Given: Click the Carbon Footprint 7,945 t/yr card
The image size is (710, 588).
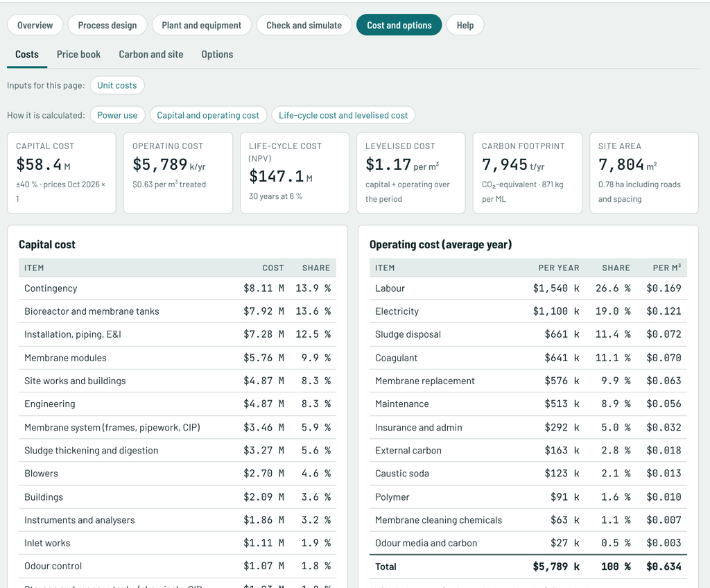Looking at the screenshot, I should pos(528,173).
